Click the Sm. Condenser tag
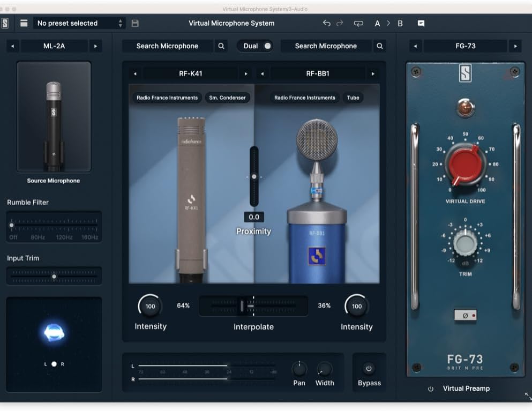The width and height of the screenshot is (532, 411). tap(227, 98)
